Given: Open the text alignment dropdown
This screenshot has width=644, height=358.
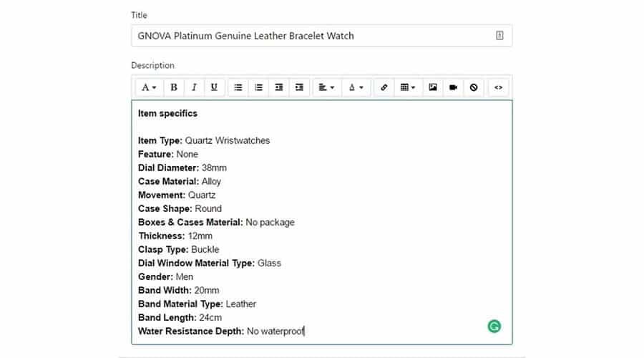Looking at the screenshot, I should (x=326, y=87).
